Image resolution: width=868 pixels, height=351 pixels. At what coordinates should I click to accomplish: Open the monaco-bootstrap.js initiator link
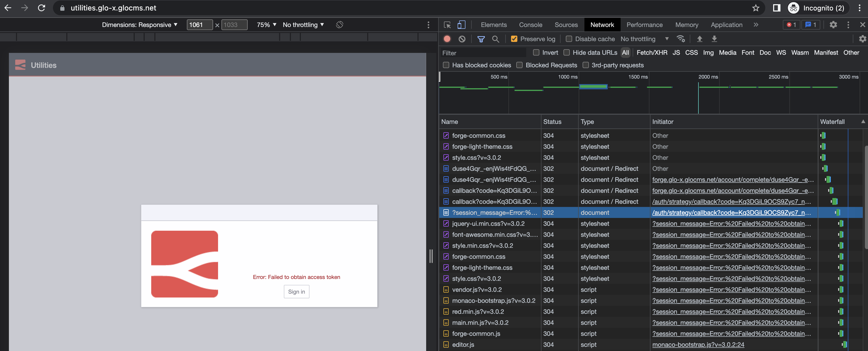[x=698, y=345]
